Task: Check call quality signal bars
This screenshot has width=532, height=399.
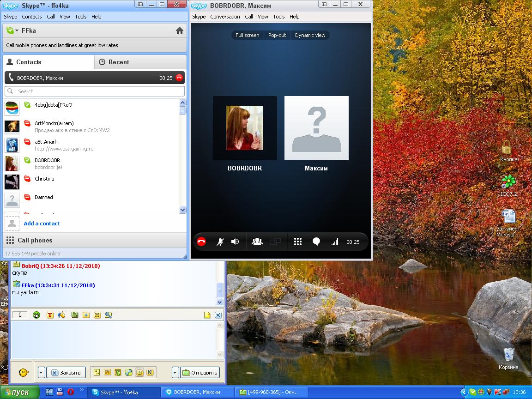Action: point(335,242)
